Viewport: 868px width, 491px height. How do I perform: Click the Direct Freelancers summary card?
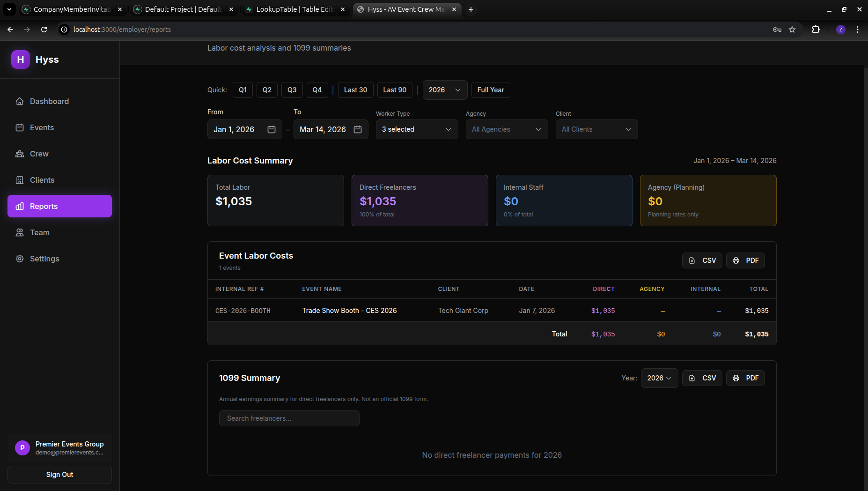pyautogui.click(x=419, y=201)
